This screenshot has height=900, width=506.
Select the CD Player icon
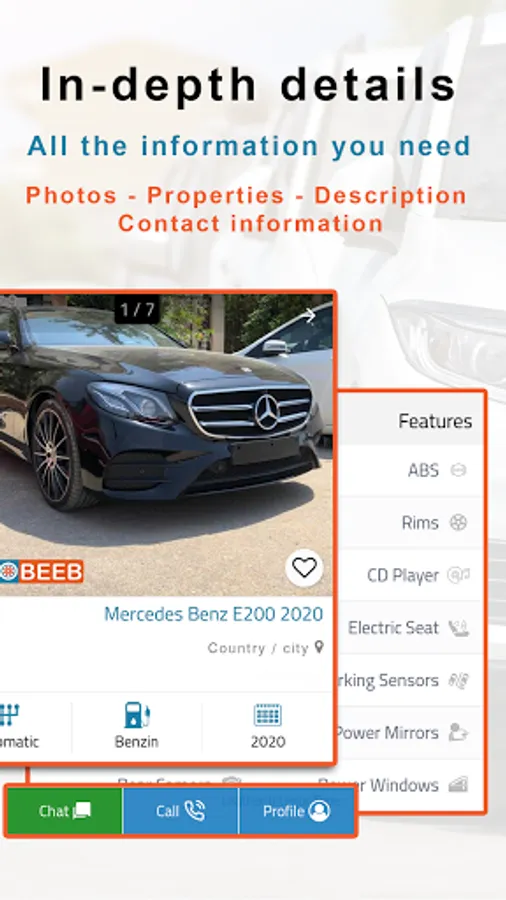click(x=458, y=575)
